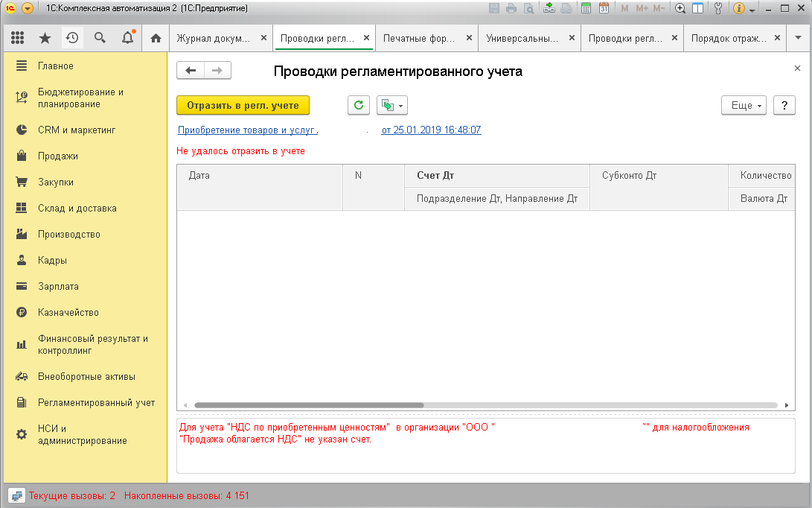Click the green refresh button
The height and width of the screenshot is (508, 812).
359,106
